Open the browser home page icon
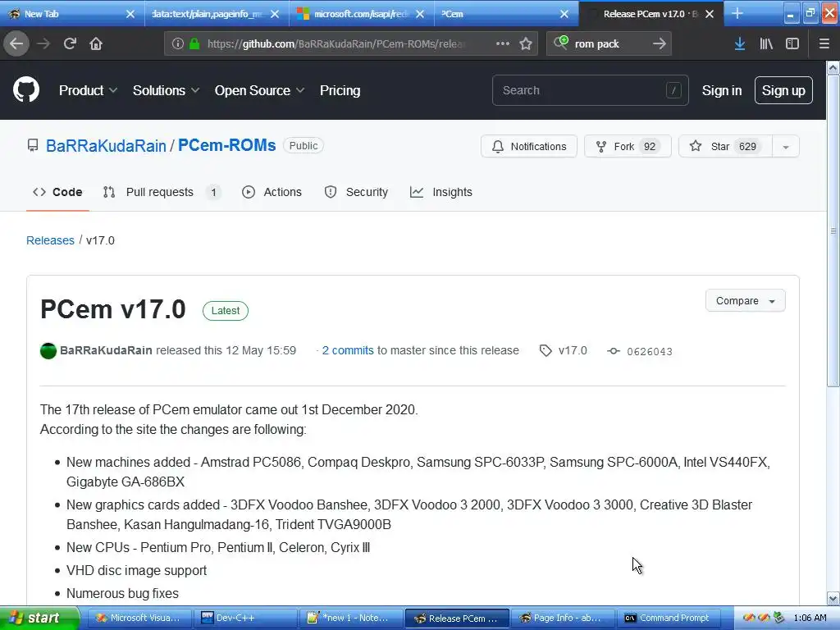The height and width of the screenshot is (630, 840). pyautogui.click(x=96, y=43)
